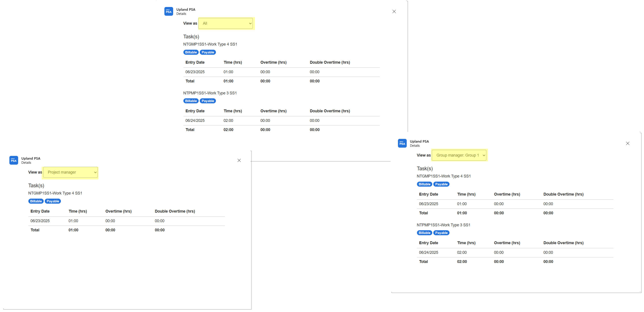This screenshot has height=312, width=644.
Task: Click the Overtime (hrs) column header
Action: pyautogui.click(x=273, y=62)
